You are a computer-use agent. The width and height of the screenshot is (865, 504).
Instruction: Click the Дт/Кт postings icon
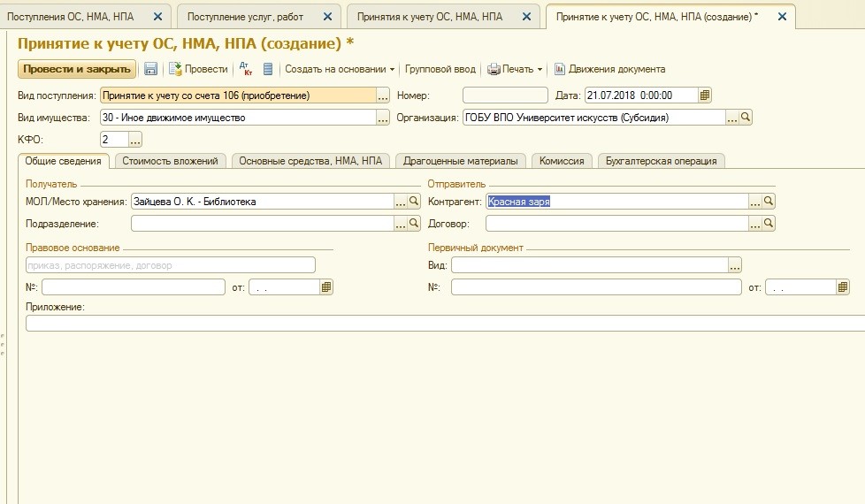pos(247,69)
